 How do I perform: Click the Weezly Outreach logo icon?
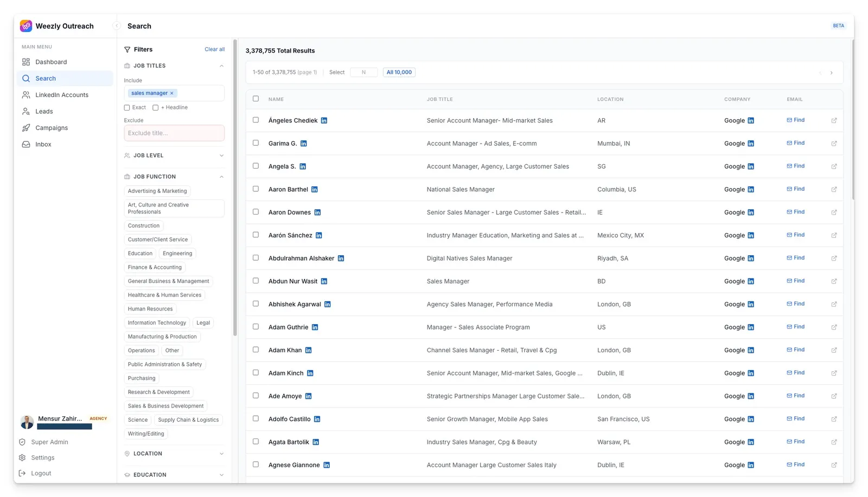point(26,26)
